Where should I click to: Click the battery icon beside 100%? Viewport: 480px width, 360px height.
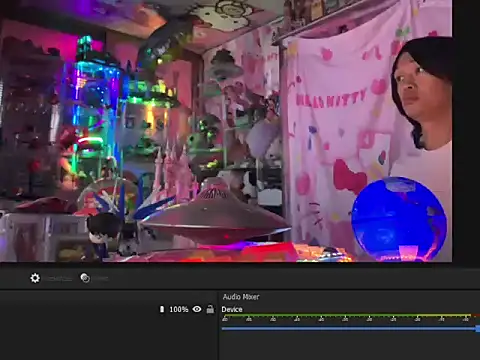coord(162,309)
